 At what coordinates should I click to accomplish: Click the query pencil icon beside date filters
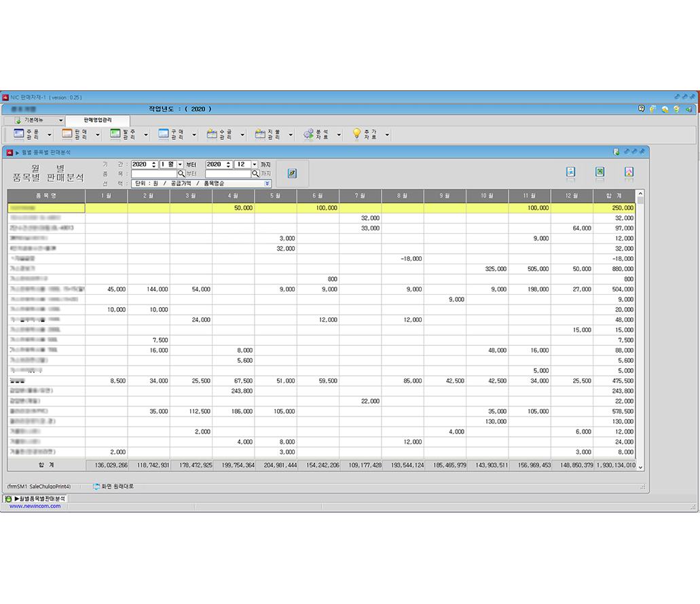tap(292, 173)
